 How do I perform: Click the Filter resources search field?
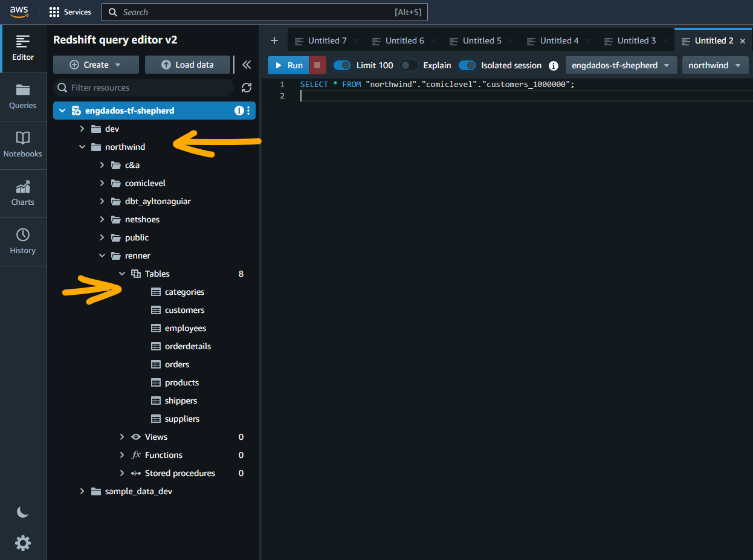[148, 88]
